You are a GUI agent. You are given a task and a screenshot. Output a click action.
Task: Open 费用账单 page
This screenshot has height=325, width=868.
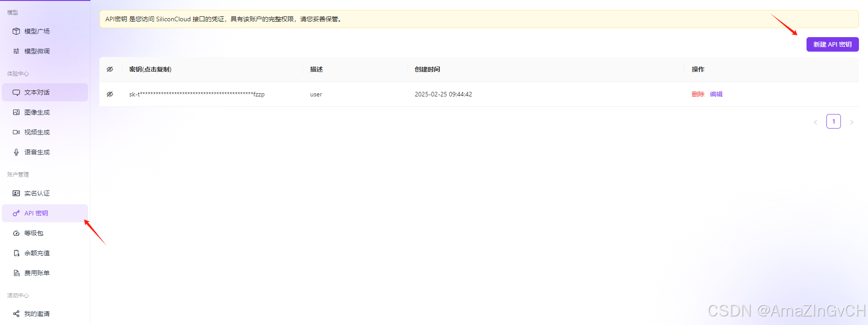[45, 273]
